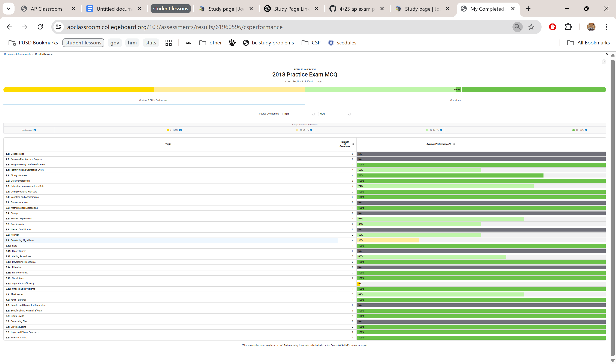Open the Chrome three-dot menu
616x364 pixels.
click(x=606, y=27)
